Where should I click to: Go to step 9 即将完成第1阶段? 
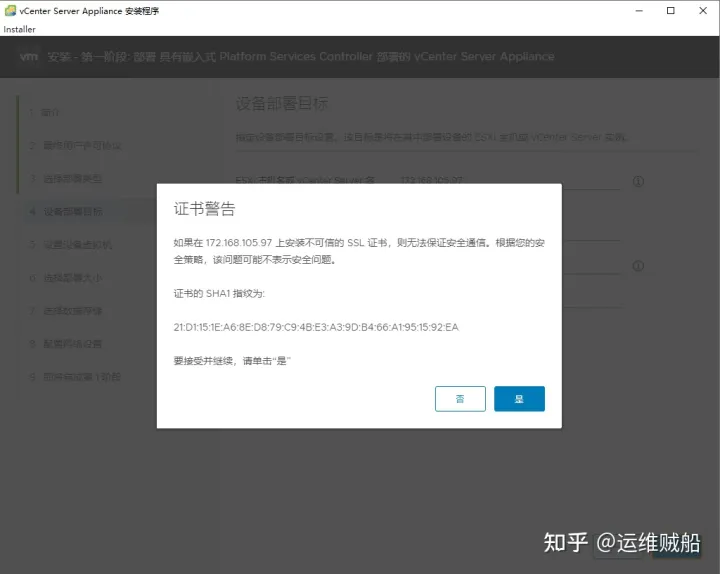point(80,377)
